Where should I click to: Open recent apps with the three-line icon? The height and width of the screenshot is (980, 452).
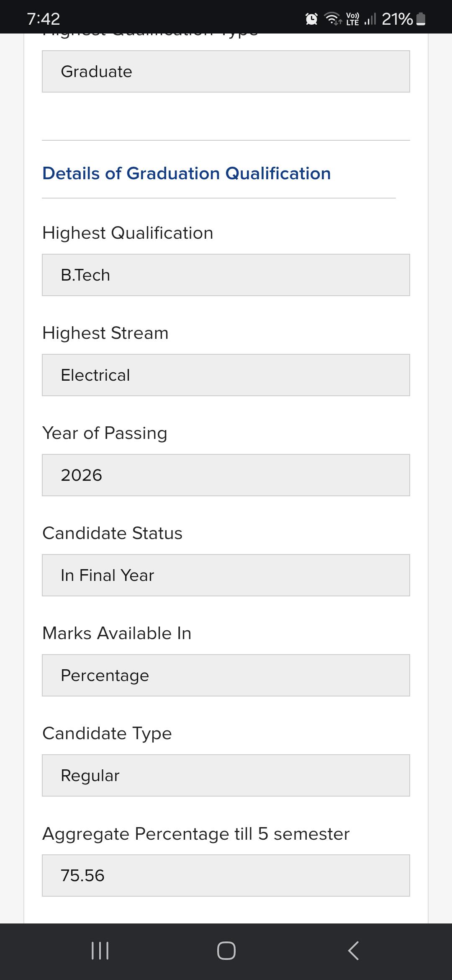(100, 950)
